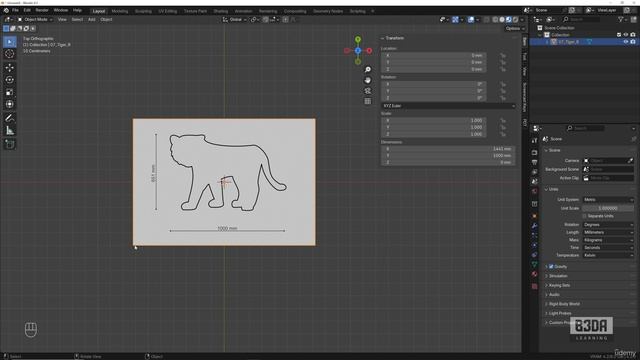The width and height of the screenshot is (640, 360).
Task: Select the Scale tool
Action: (10, 92)
